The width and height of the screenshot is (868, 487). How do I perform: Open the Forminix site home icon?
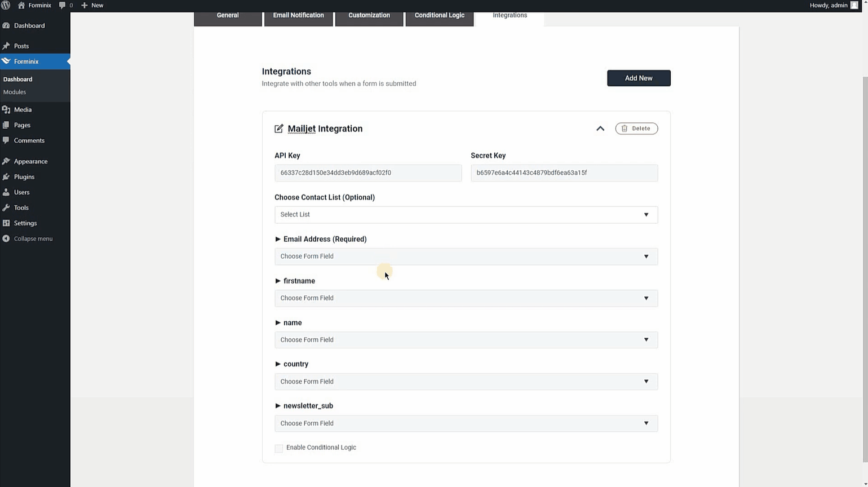[21, 5]
